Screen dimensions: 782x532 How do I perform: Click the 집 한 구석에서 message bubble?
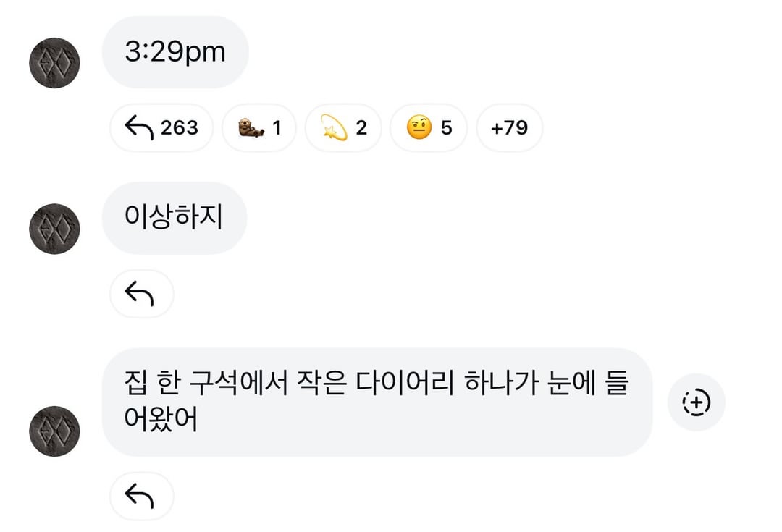point(377,402)
